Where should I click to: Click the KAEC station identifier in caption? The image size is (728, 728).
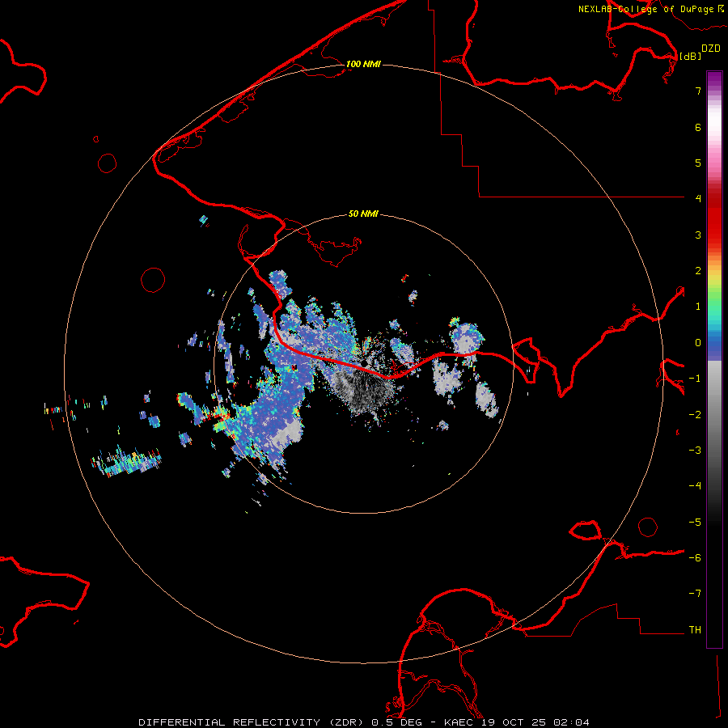point(459,722)
